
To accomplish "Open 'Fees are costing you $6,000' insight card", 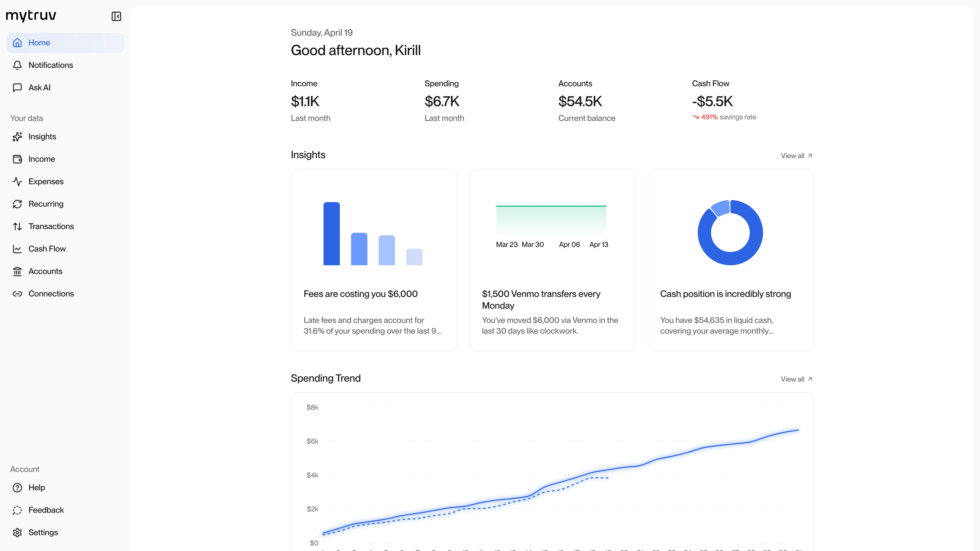I will 374,260.
